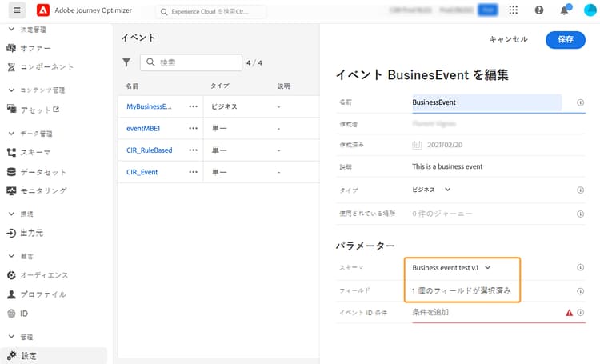Show info for the schema field
This screenshot has height=364, width=600.
(x=580, y=267)
